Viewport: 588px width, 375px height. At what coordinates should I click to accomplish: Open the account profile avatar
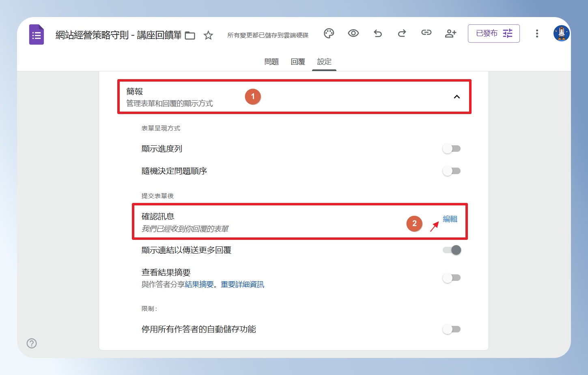tap(562, 33)
